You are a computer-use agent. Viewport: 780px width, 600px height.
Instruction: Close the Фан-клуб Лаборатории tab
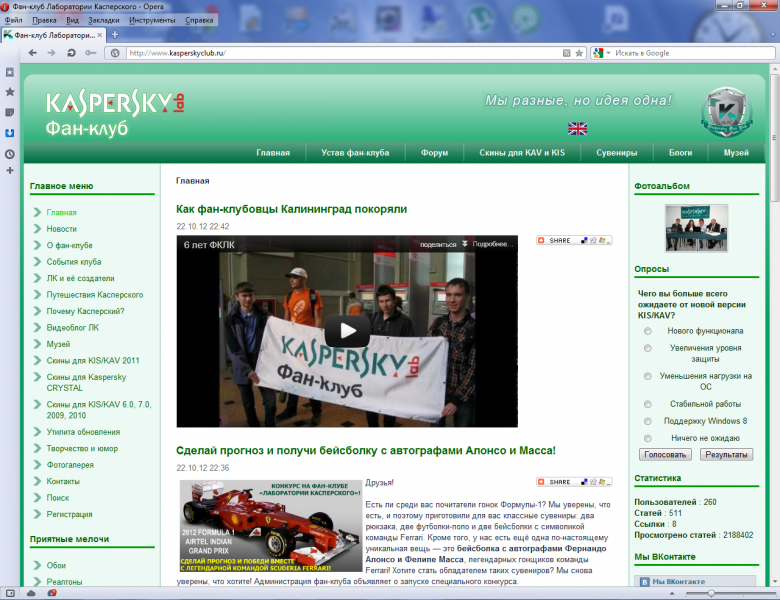99,35
